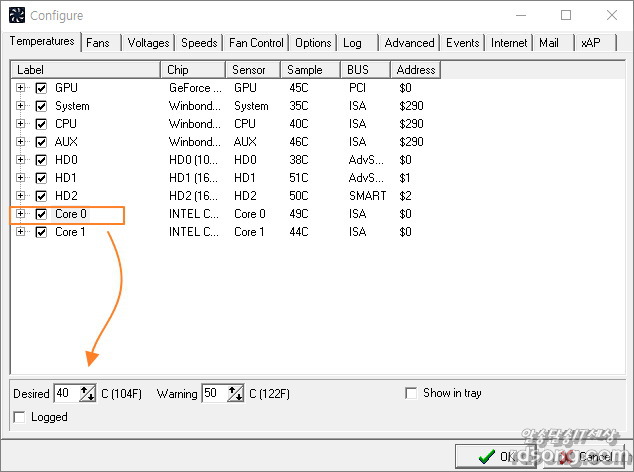The height and width of the screenshot is (472, 634).
Task: Expand the System sensor tree node
Action: (x=21, y=106)
